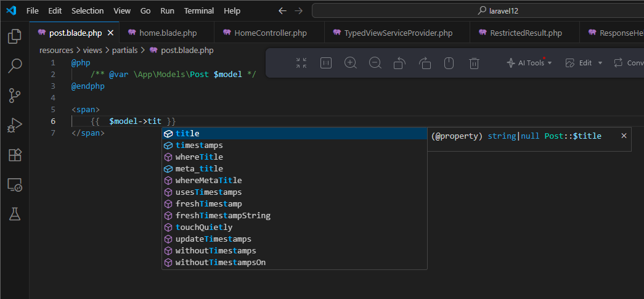644x299 pixels.
Task: Switch to the home.blade.php tab
Action: (167, 33)
